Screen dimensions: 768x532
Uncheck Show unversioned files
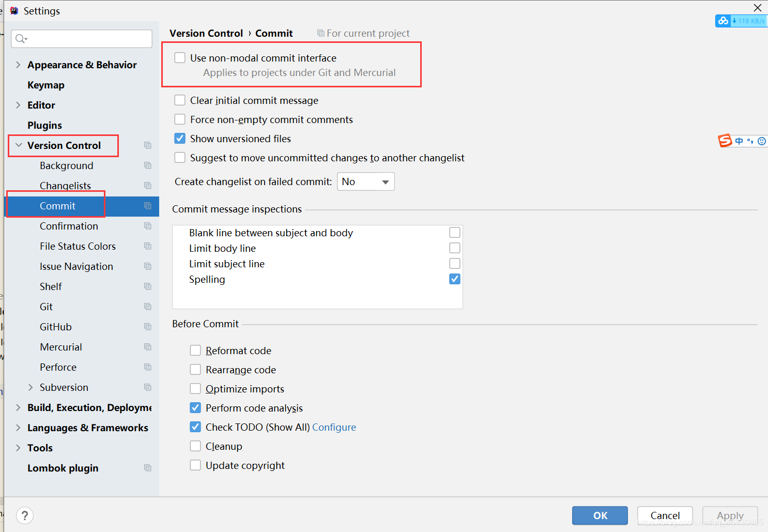(180, 139)
